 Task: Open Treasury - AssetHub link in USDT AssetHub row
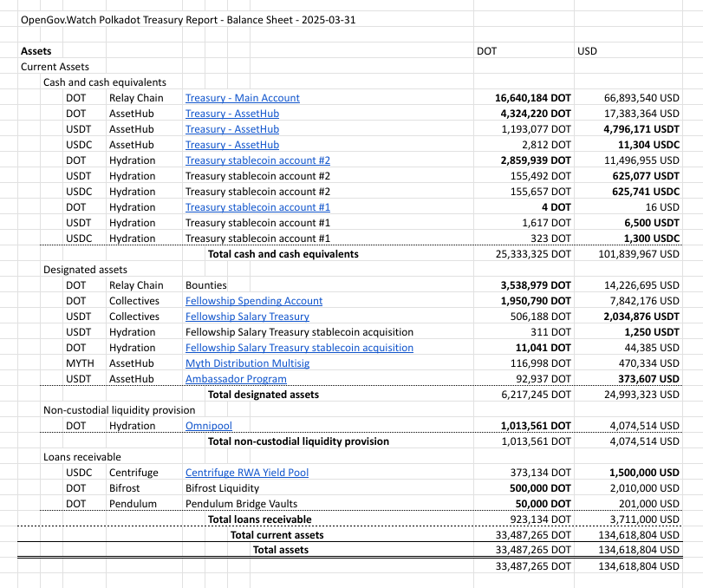(232, 129)
